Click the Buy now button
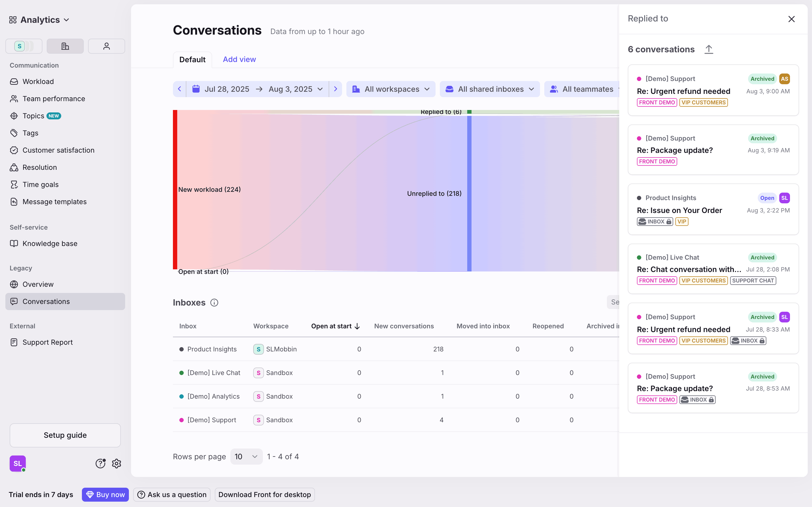 (105, 495)
